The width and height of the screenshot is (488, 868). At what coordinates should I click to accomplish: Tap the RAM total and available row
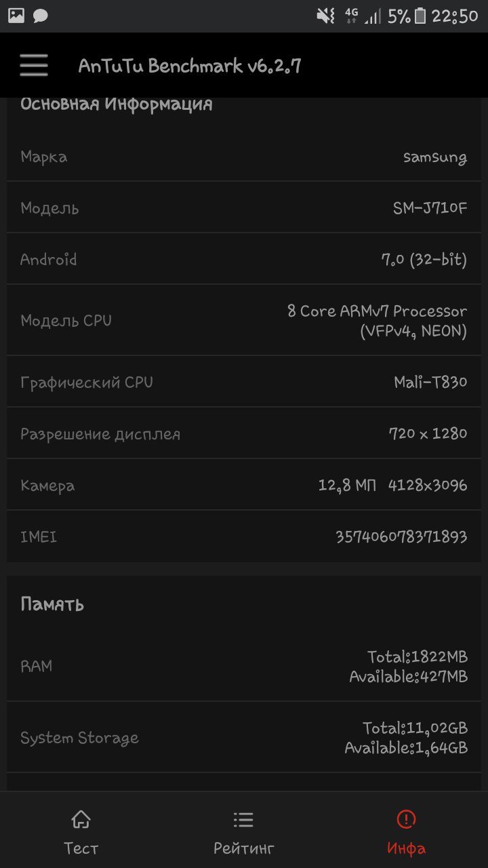244,666
